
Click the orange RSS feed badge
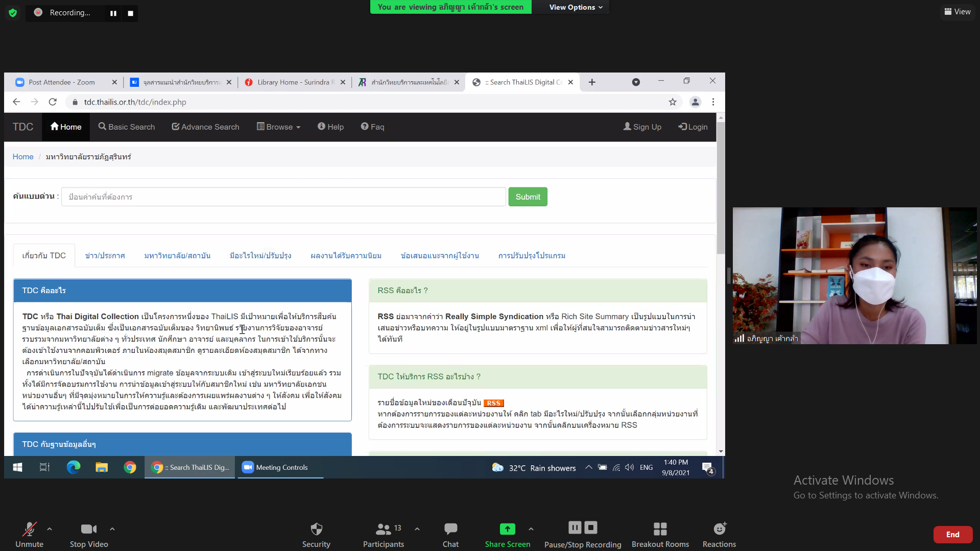pos(493,403)
